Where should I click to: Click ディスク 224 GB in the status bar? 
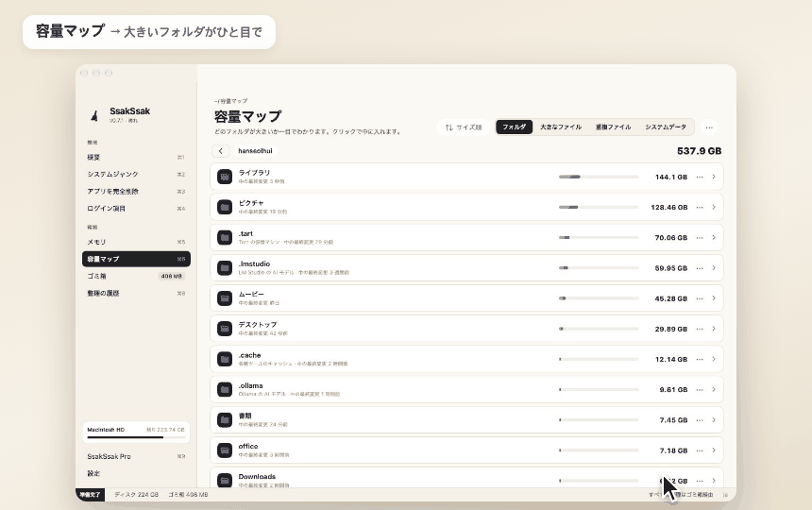point(137,495)
